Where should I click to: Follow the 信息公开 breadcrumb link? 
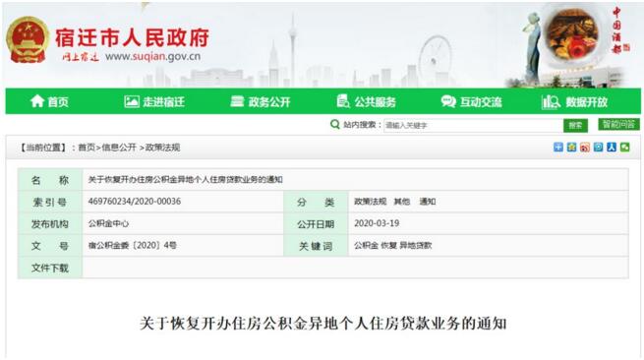pyautogui.click(x=119, y=148)
